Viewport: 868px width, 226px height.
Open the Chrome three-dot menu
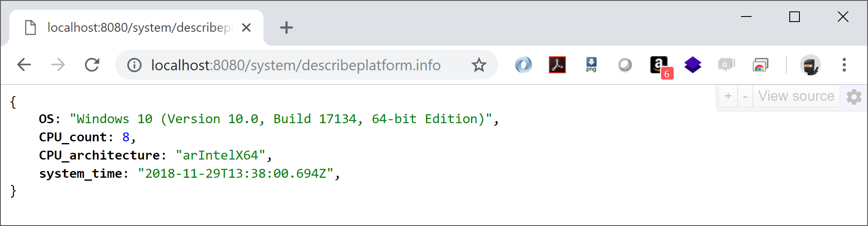(x=844, y=65)
